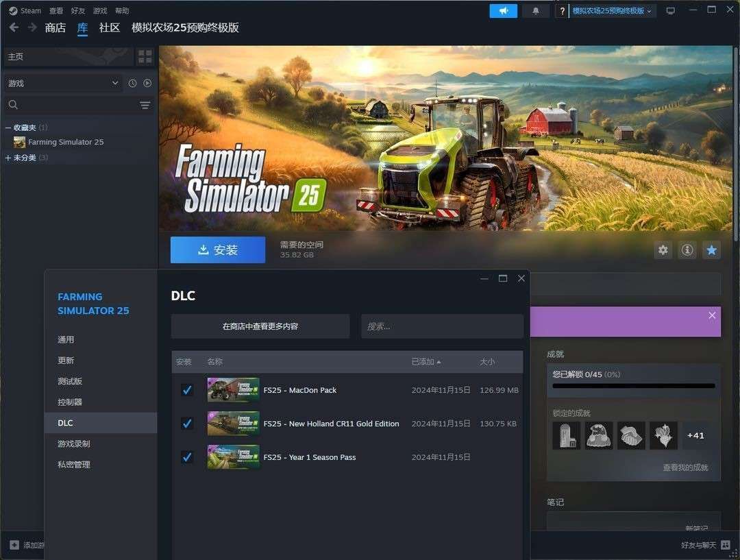
Task: Sort DLC by 已添加 column
Action: coord(425,362)
